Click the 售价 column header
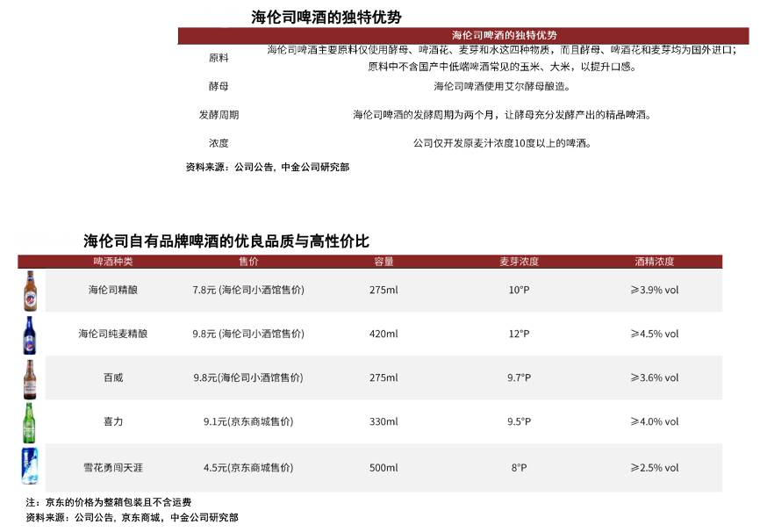Image resolution: width=760 pixels, height=532 pixels. [248, 262]
